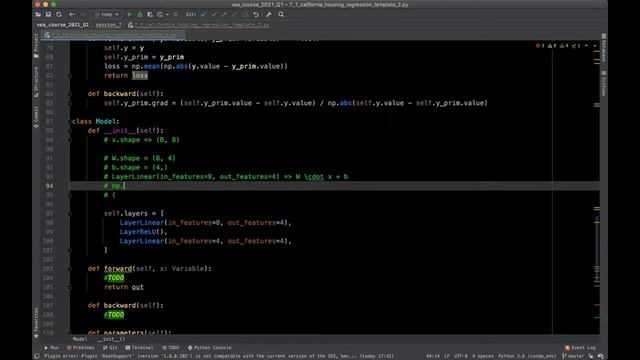Click the first '#TODO' comment
640x360 pixels.
click(x=114, y=278)
